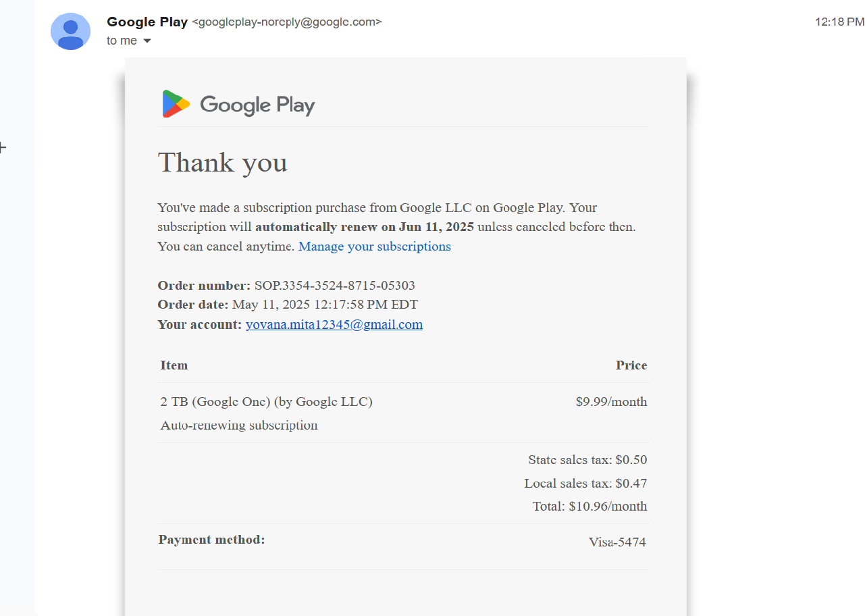Click the Google Play wordmark text in header
The image size is (867, 616).
pyautogui.click(x=257, y=105)
